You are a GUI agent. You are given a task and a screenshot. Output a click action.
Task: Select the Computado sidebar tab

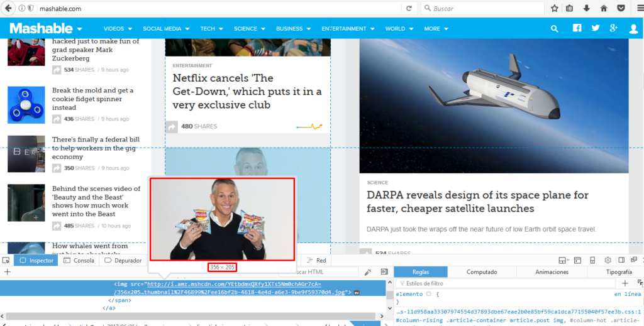coord(482,272)
